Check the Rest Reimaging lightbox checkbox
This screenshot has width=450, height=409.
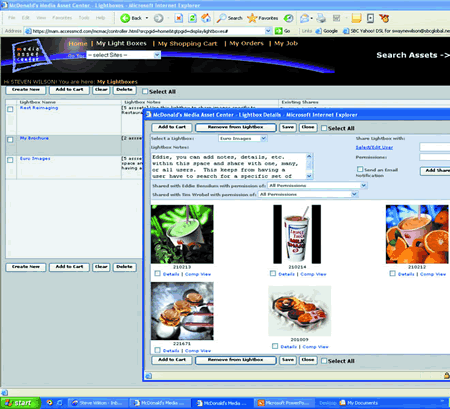10,109
